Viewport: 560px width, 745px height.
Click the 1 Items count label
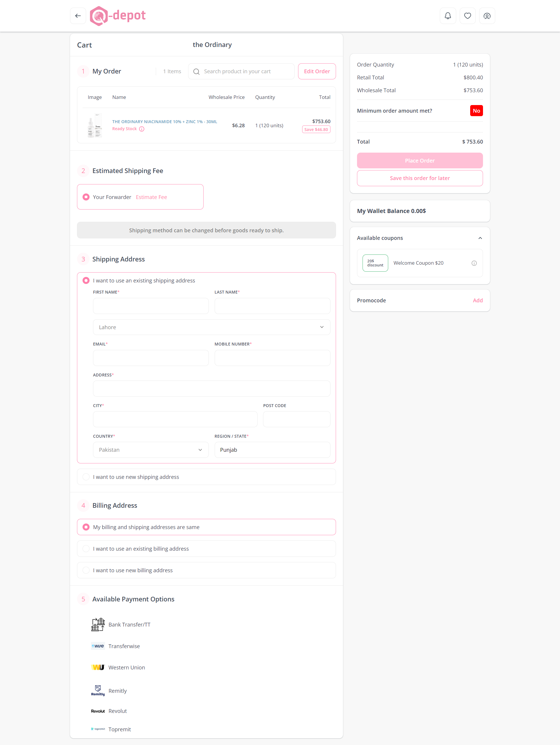[x=172, y=71]
